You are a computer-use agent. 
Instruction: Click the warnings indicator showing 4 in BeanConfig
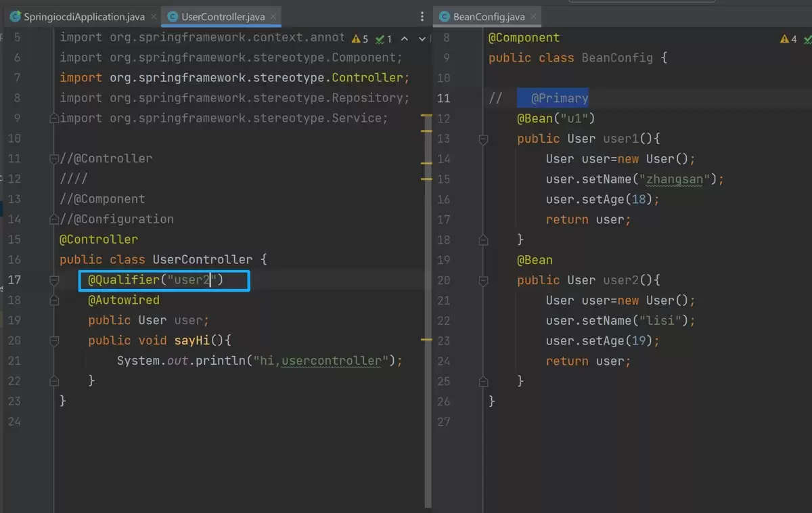pyautogui.click(x=789, y=39)
